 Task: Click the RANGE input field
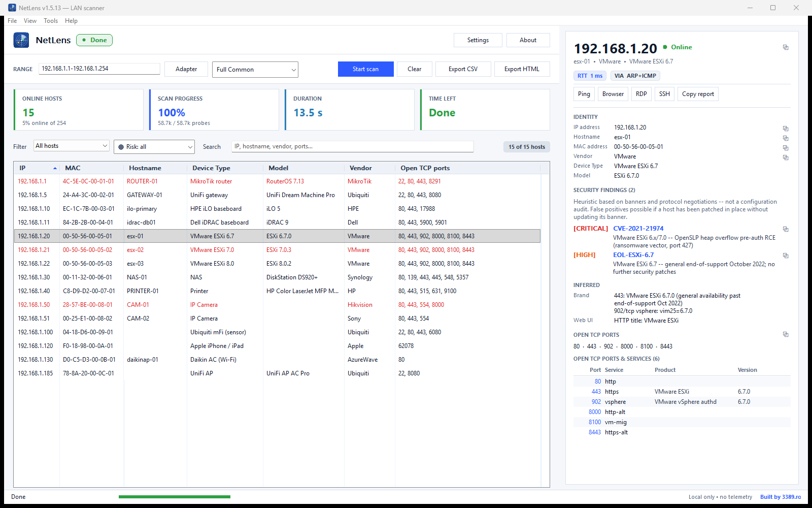click(x=99, y=69)
